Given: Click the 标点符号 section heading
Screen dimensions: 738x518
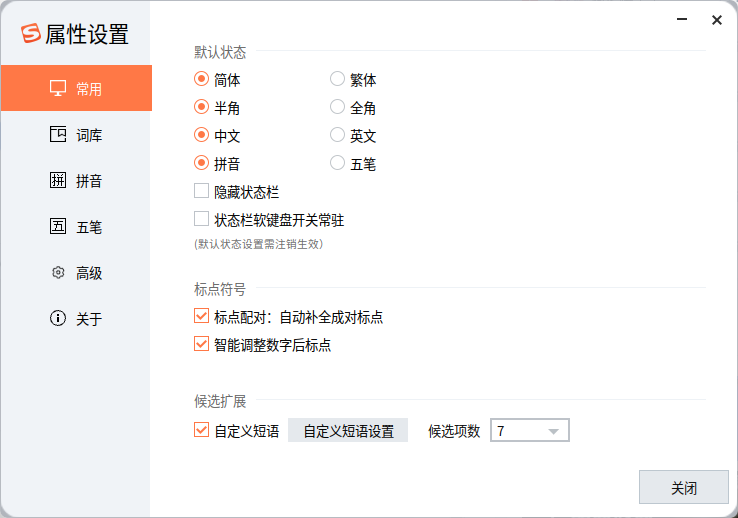Looking at the screenshot, I should 220,289.
